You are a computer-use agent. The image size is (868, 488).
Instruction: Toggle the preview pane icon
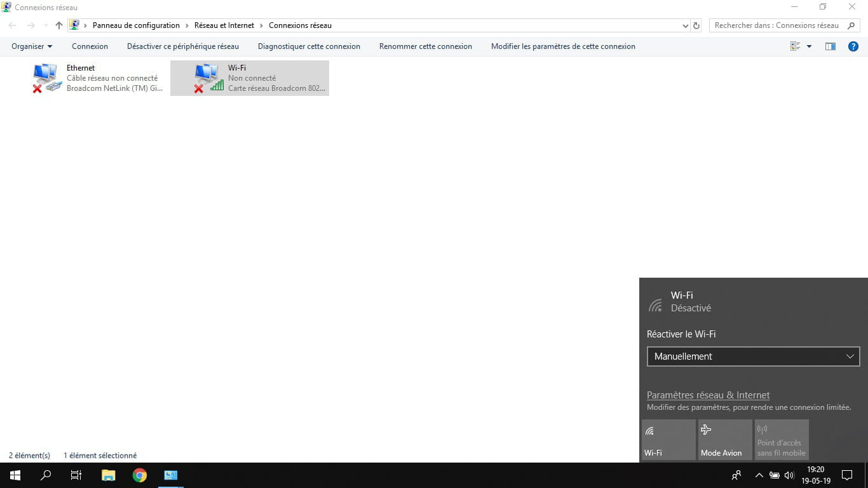point(830,46)
